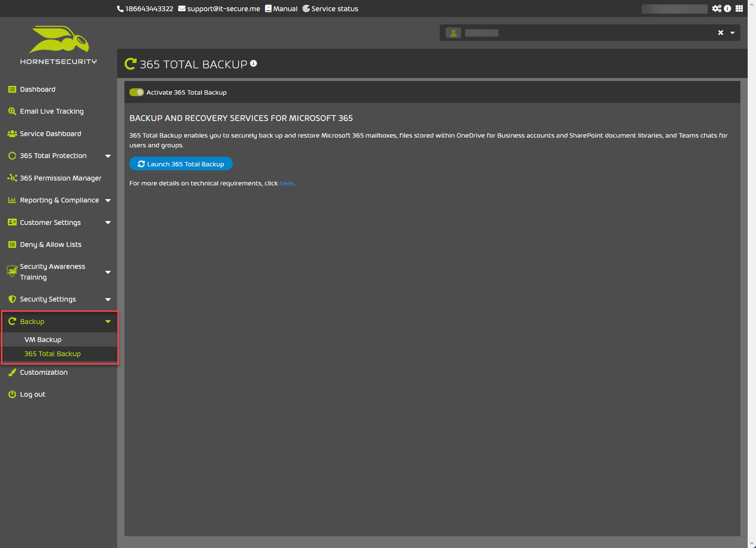756x548 pixels.
Task: Open Email Live Tracking via its magnifier icon
Action: point(12,111)
